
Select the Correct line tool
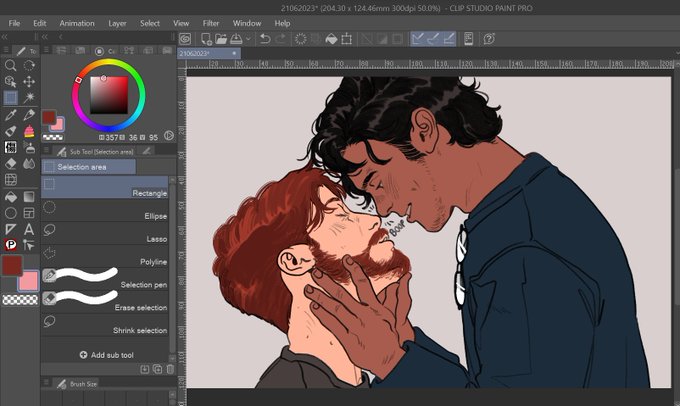click(x=29, y=245)
